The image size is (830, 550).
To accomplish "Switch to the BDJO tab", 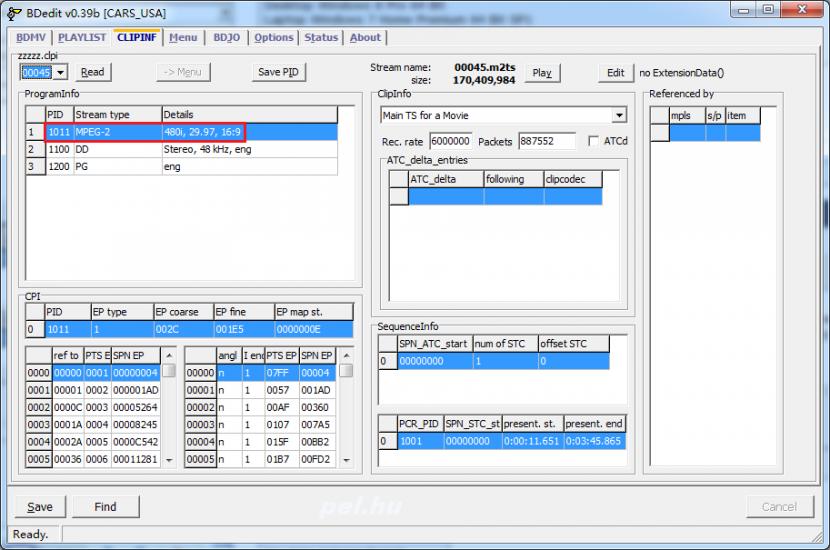I will [x=225, y=38].
